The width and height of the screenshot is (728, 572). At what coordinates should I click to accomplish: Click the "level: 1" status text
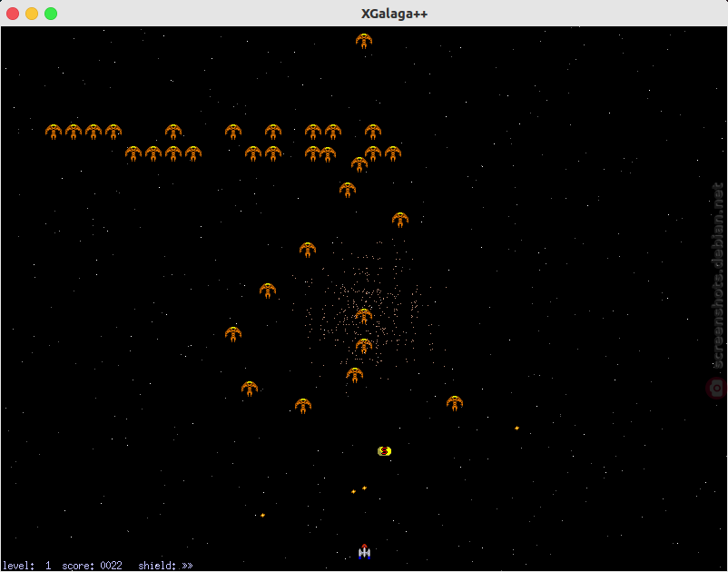[27, 566]
